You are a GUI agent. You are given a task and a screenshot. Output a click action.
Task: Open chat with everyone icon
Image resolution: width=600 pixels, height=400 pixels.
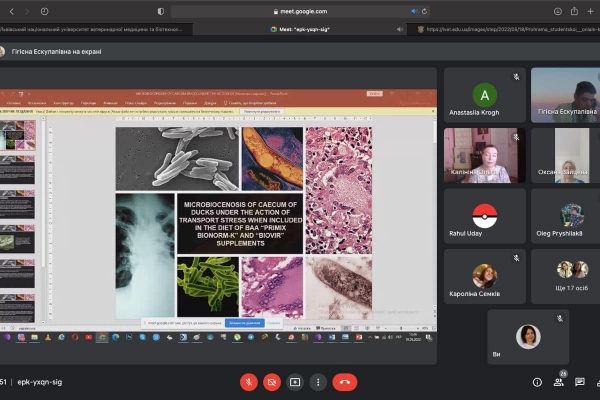pos(580,382)
